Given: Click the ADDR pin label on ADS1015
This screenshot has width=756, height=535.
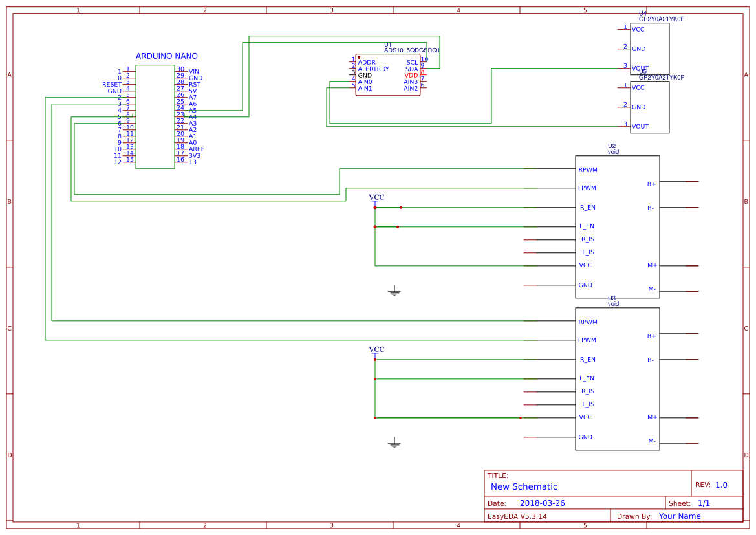Looking at the screenshot, I should 367,63.
